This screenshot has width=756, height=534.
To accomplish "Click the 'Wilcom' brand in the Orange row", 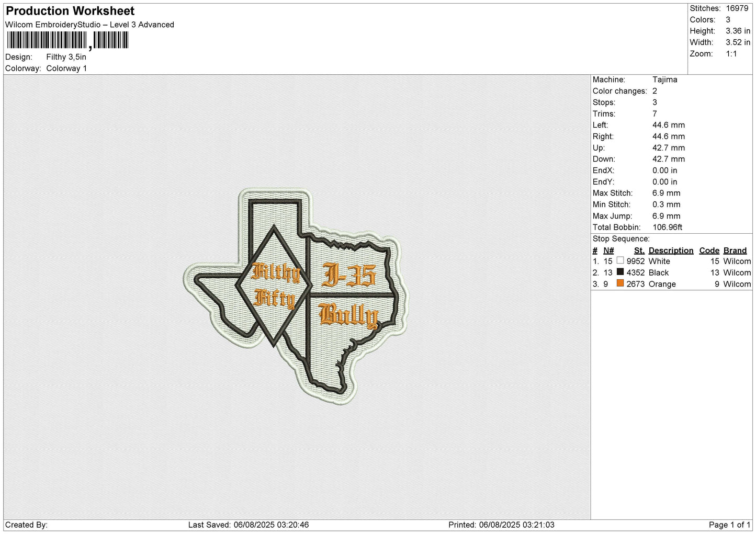I will [x=737, y=284].
